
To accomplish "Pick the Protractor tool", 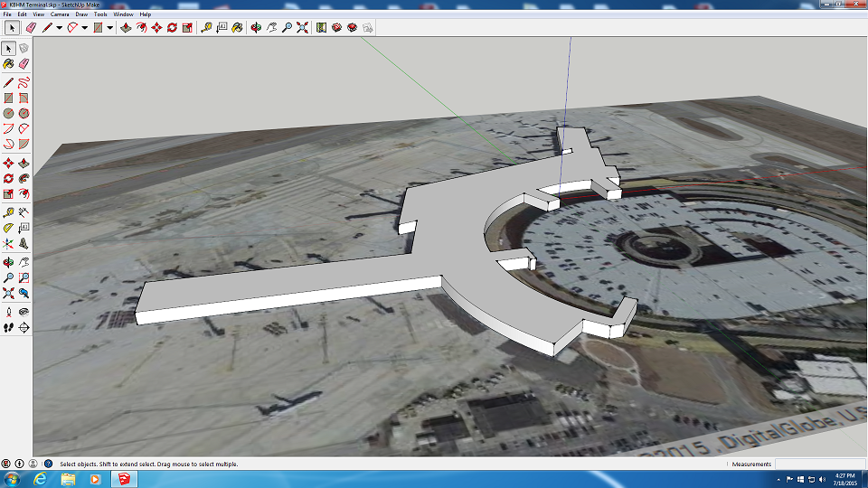I will 8,228.
